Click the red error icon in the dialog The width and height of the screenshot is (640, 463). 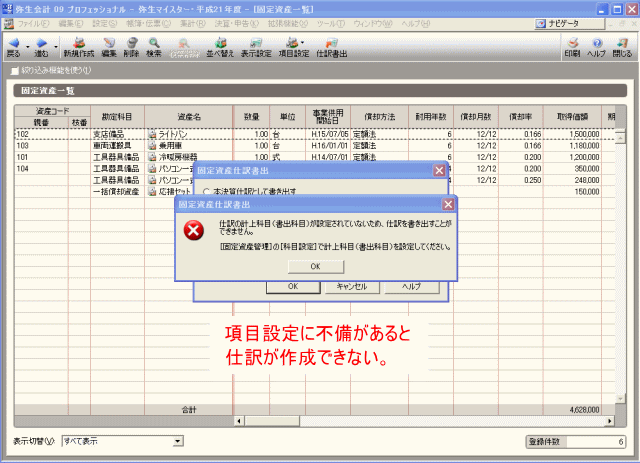[x=193, y=230]
